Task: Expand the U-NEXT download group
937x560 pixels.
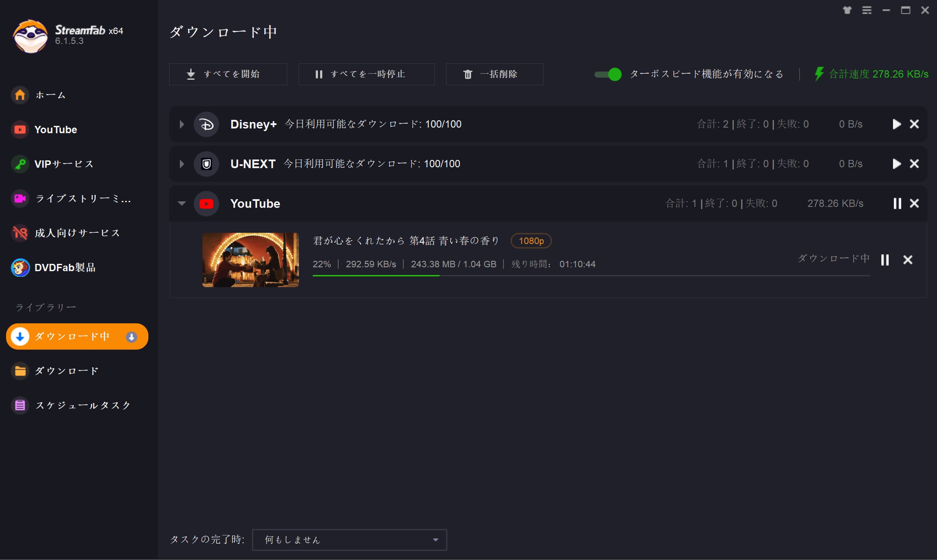Action: (x=182, y=164)
